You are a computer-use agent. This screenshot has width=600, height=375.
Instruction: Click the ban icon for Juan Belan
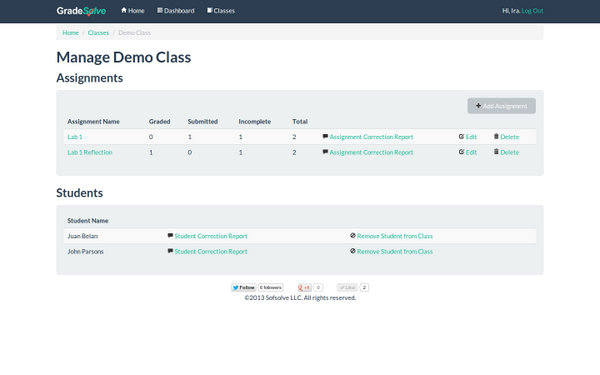tap(353, 235)
